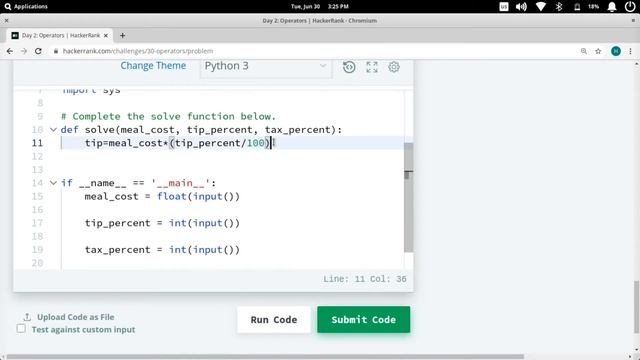
Task: Open the Bluetooth indicator
Action: [x=559, y=7]
